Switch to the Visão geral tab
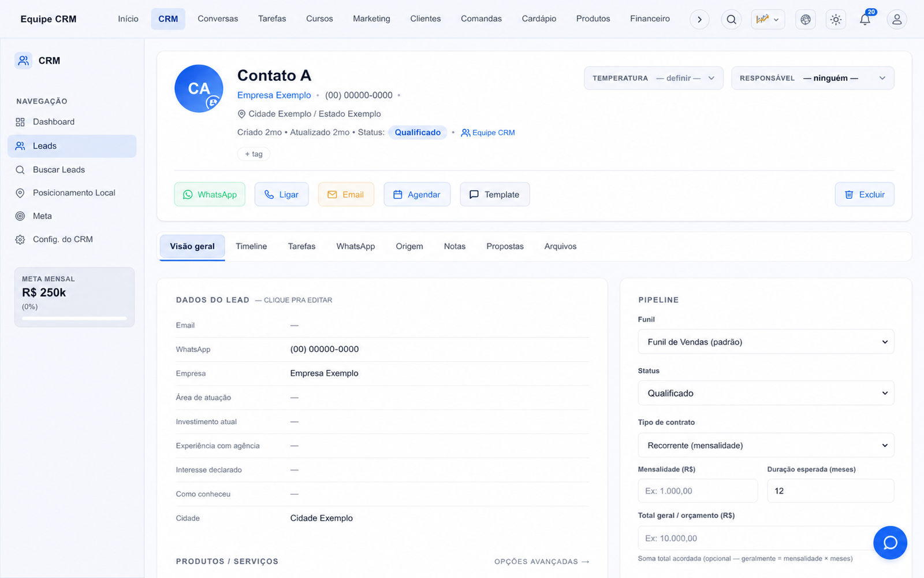Screen dimensions: 924x578 click(x=192, y=247)
